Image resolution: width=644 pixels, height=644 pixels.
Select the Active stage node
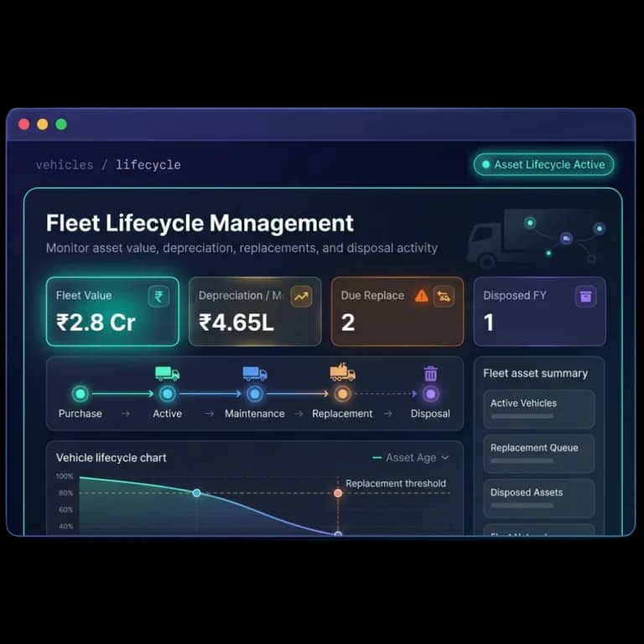coord(167,394)
